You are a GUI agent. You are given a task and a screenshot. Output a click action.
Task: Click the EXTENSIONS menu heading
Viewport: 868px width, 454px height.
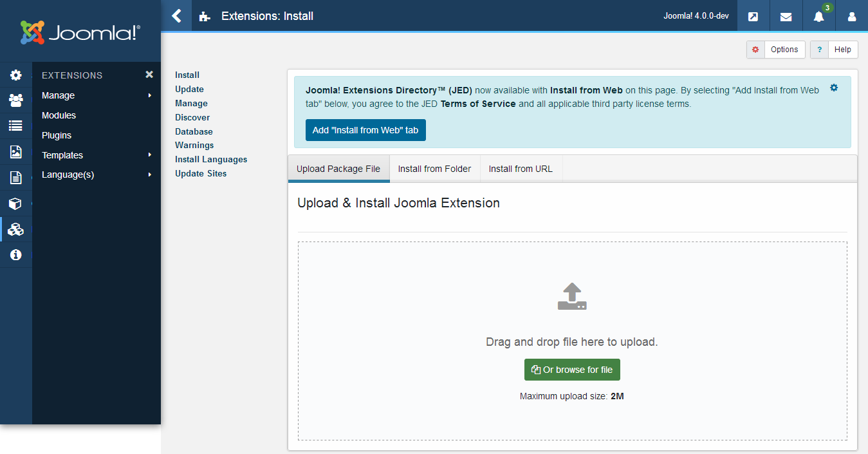coord(72,75)
